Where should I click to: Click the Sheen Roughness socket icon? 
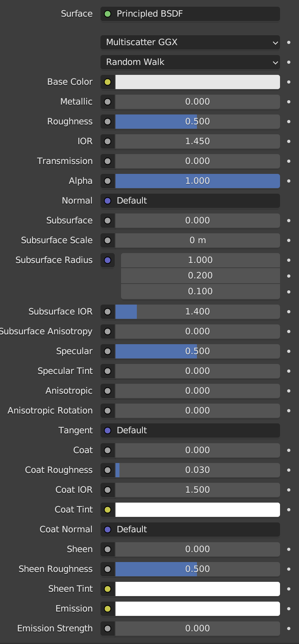108,569
